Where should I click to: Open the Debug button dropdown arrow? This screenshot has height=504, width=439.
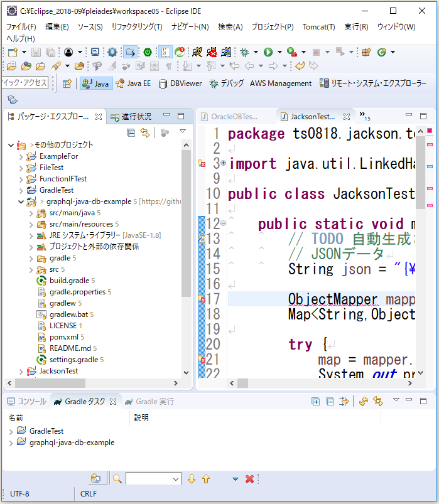[256, 52]
